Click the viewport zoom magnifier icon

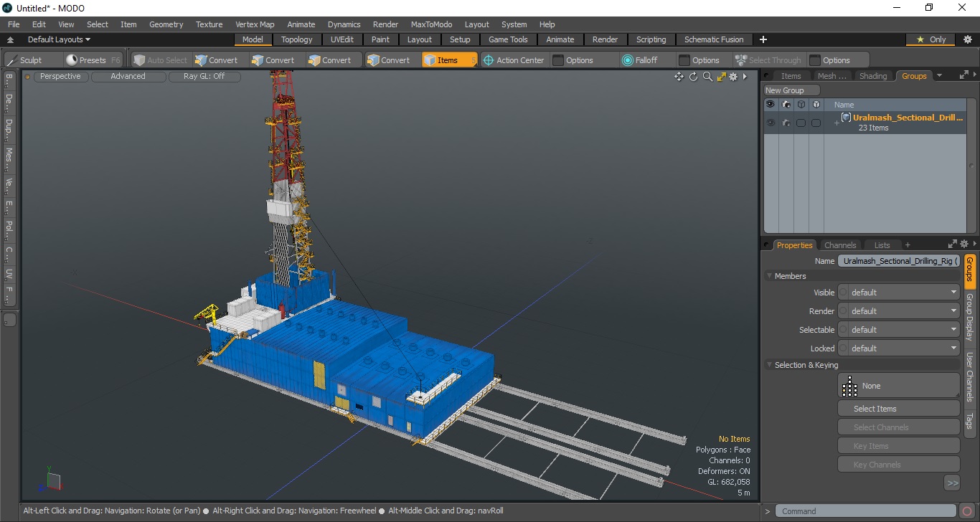pyautogui.click(x=707, y=77)
